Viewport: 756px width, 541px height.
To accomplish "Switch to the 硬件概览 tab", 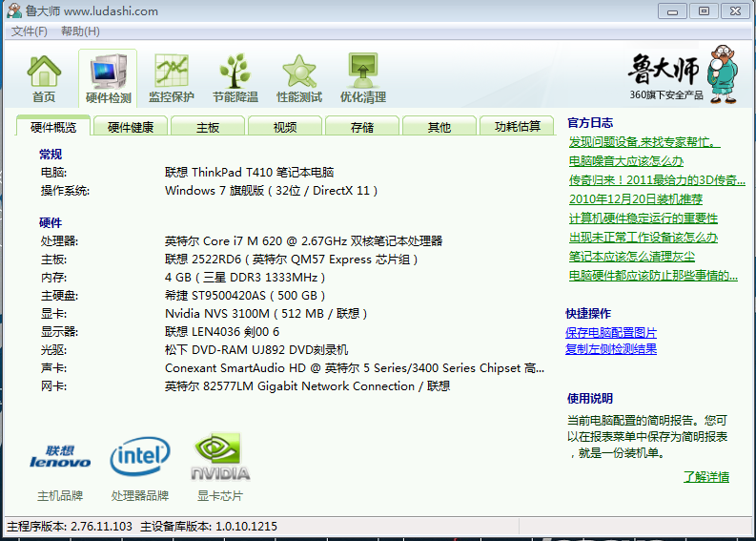I will click(53, 127).
